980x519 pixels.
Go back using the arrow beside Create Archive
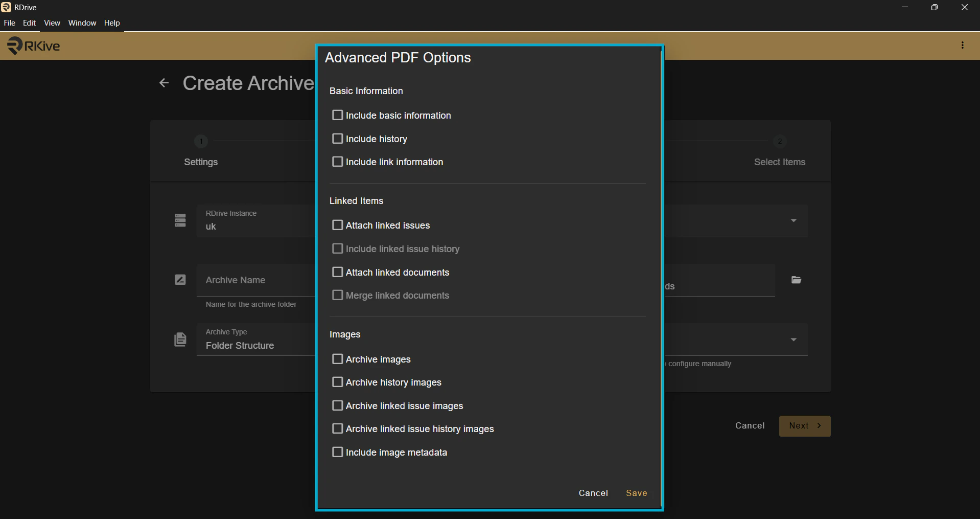[x=164, y=83]
